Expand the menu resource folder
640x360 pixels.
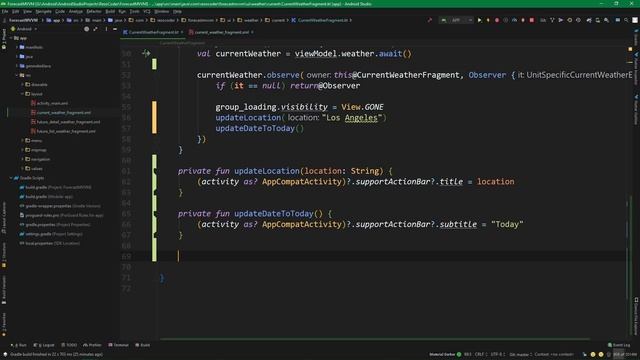22,140
